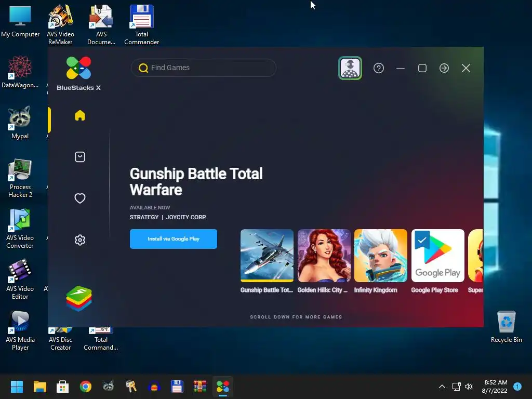Open volume control in system tray
This screenshot has width=532, height=399.
pos(469,387)
